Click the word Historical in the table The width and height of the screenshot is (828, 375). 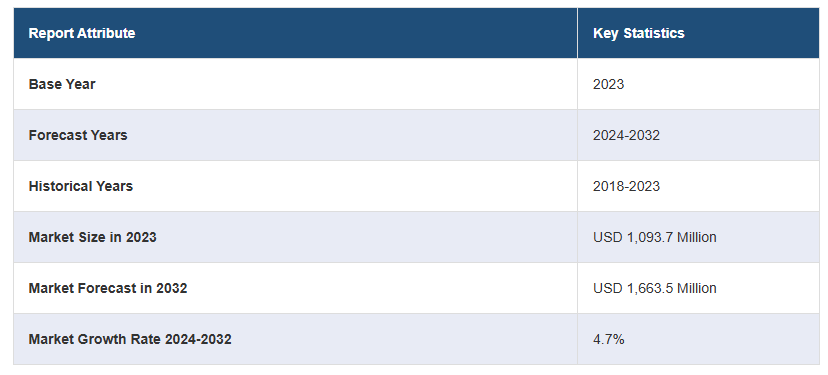60,186
